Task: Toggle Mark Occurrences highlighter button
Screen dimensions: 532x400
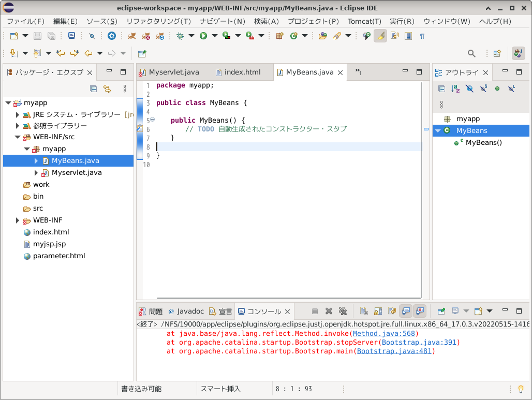Action: coord(380,36)
